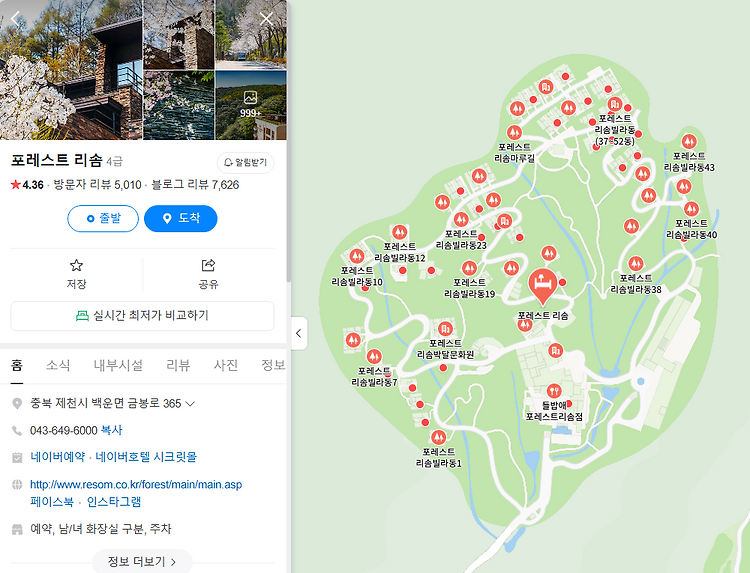Open the 999+ photos thumbnail

click(x=251, y=105)
